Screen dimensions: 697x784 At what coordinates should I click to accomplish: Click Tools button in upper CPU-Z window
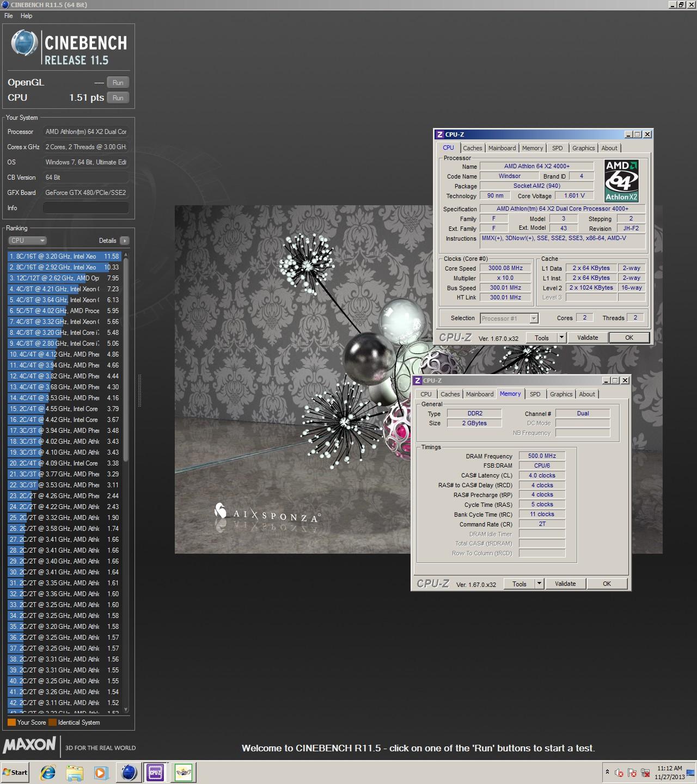point(542,338)
